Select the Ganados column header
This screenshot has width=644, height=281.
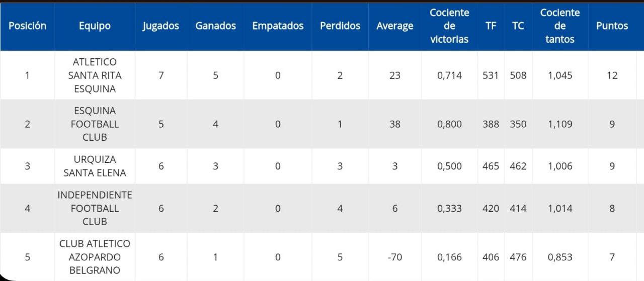(215, 26)
